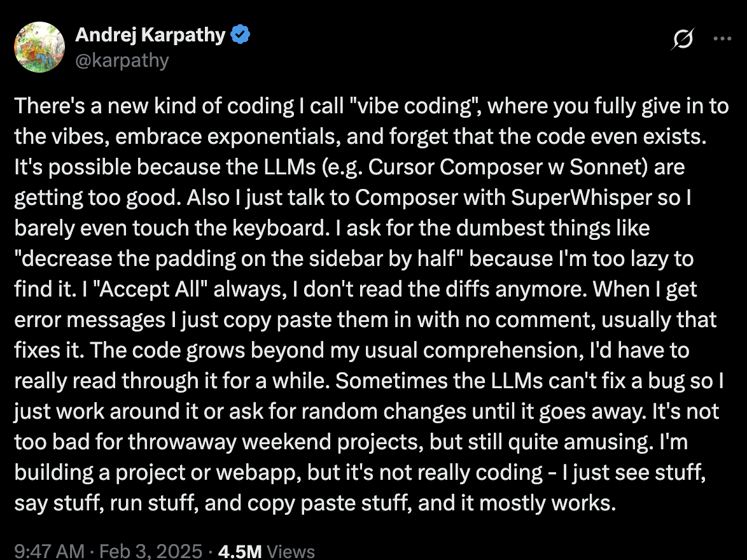Click the Andrej Karpathy display name
This screenshot has width=747, height=560.
[150, 36]
